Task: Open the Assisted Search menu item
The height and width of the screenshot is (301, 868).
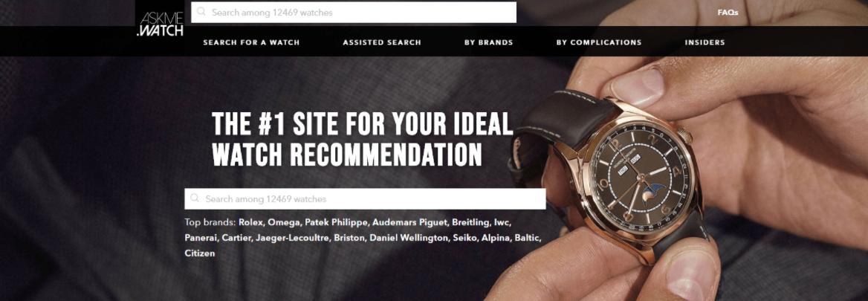Action: point(382,42)
